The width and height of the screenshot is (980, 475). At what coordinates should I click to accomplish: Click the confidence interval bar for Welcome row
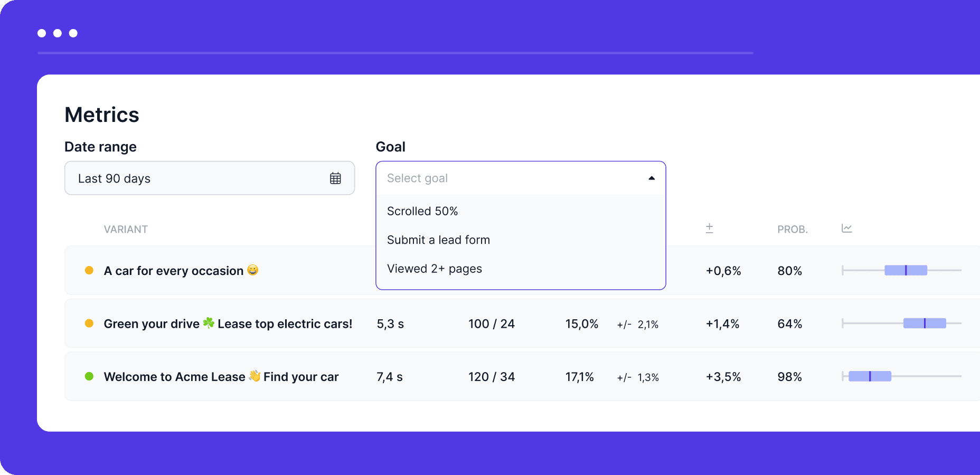(x=870, y=376)
